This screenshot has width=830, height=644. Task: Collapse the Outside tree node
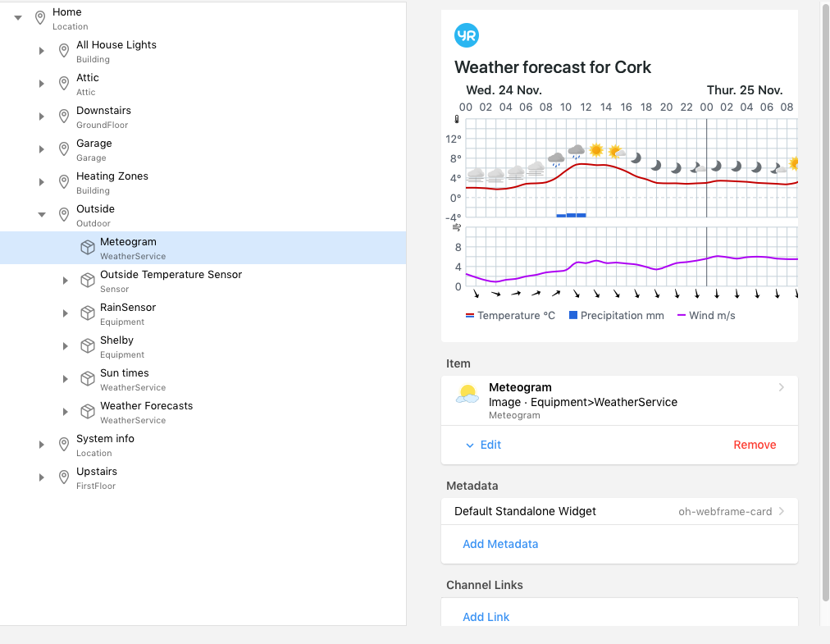[x=42, y=215]
